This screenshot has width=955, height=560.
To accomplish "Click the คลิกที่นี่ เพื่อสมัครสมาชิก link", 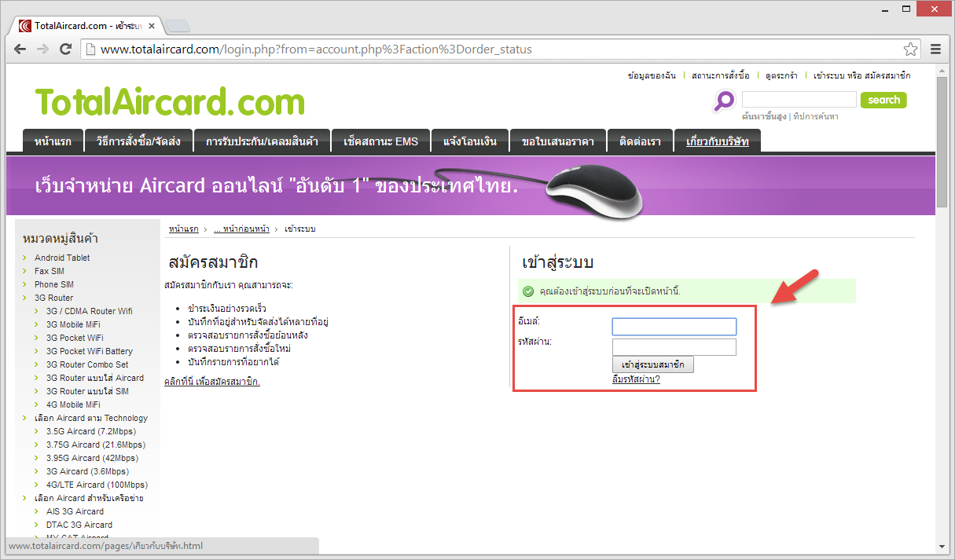I will 212,382.
